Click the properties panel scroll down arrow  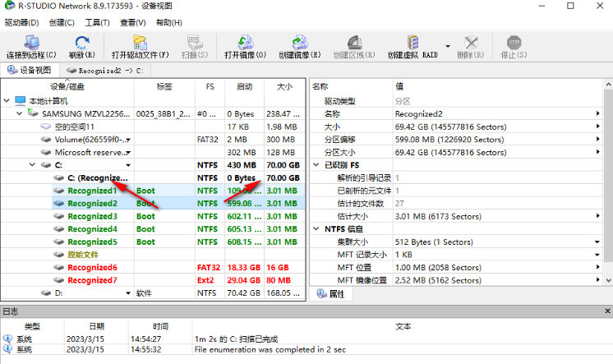coord(608,280)
